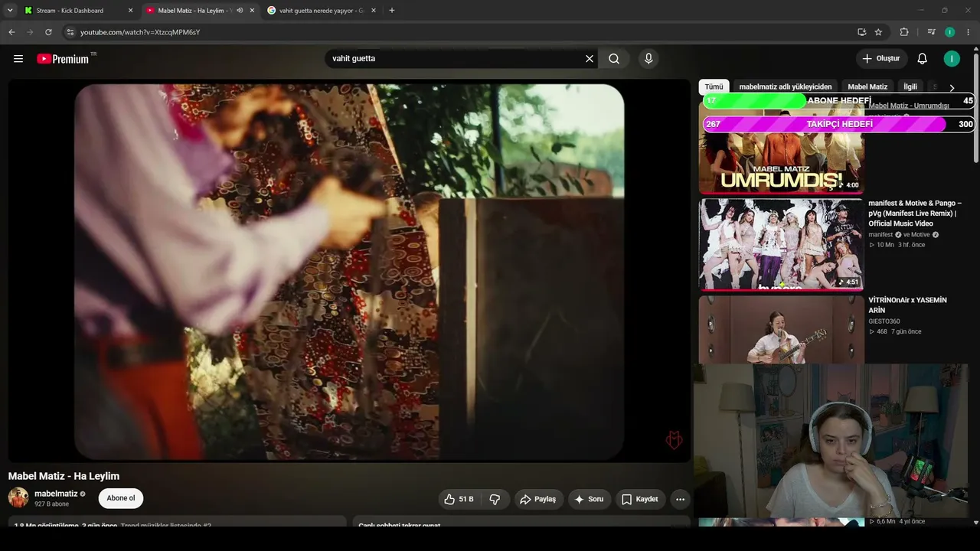
Task: Open 'VİTRİNOnAir x YASEMİN ARIN' video title
Action: pyautogui.click(x=908, y=305)
